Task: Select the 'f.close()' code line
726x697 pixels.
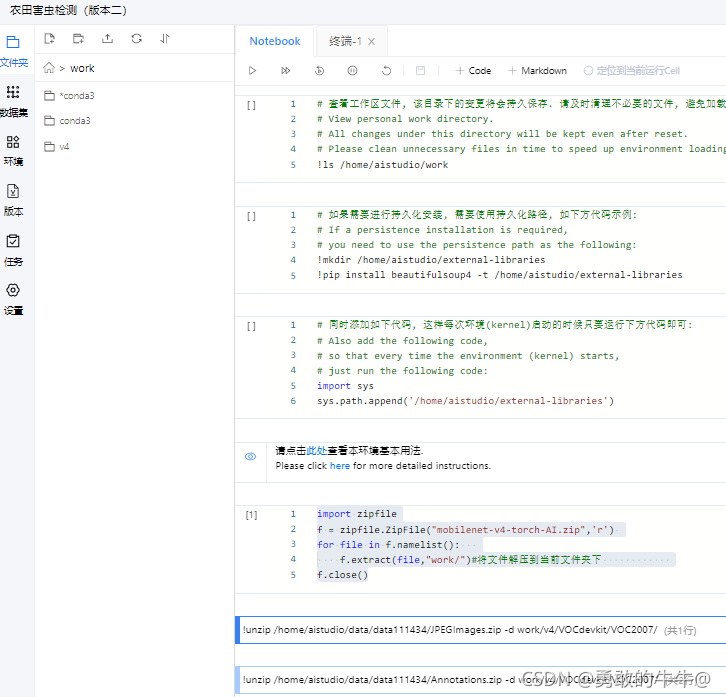Action: 342,575
